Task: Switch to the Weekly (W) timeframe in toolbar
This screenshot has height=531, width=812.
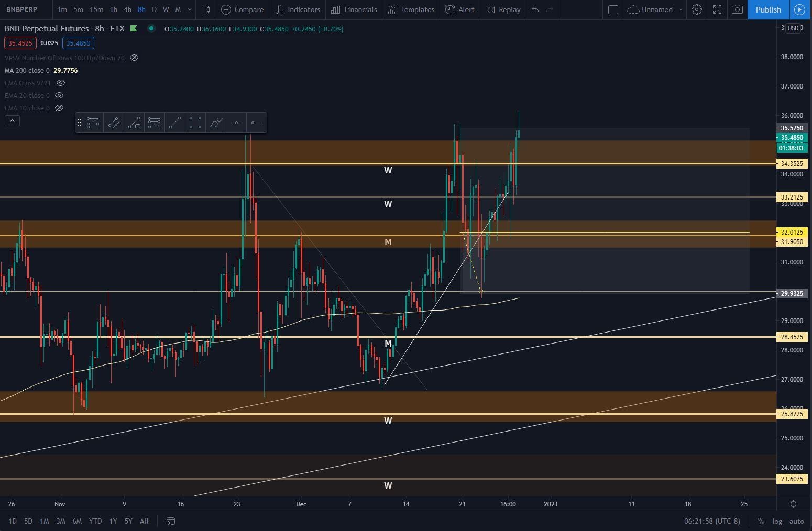Action: pos(166,9)
